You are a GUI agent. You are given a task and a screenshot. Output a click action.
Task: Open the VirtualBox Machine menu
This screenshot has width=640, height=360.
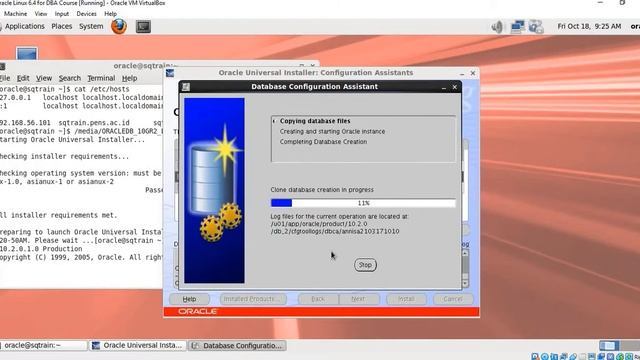click(16, 13)
